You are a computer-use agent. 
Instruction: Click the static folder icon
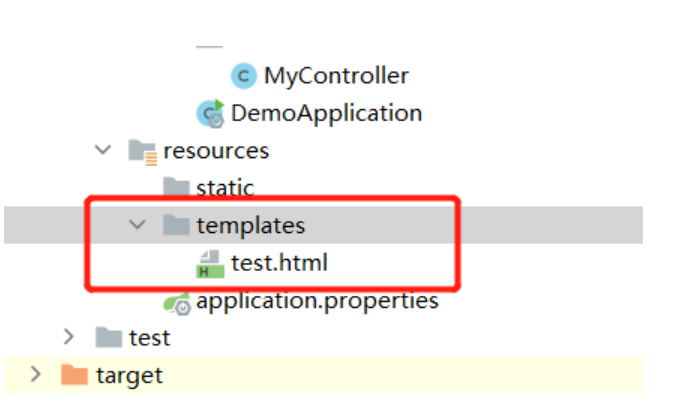click(x=176, y=187)
